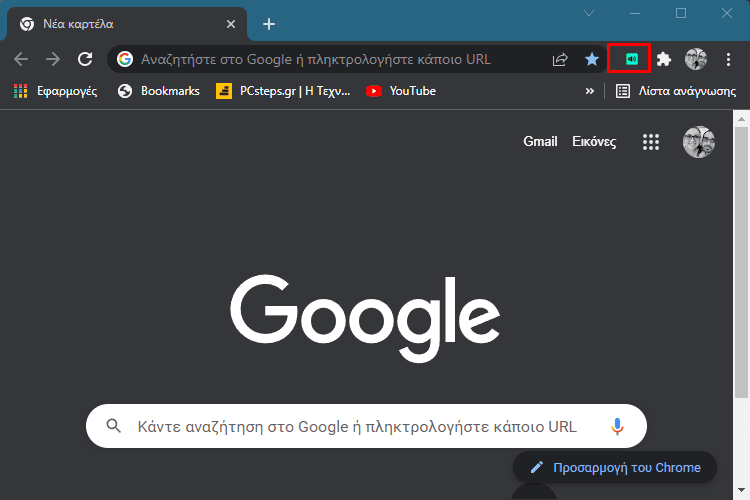Image resolution: width=750 pixels, height=500 pixels.
Task: Click the vertical scrollbar thumb
Action: [741, 262]
